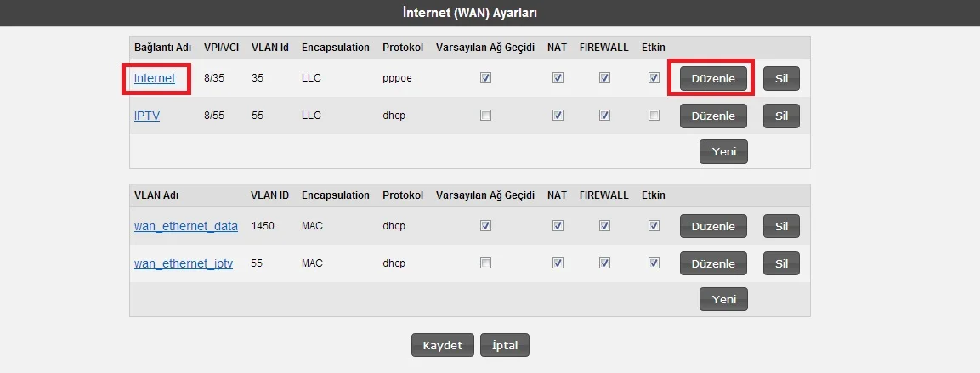Toggle IPTV default gateway checkbox

(x=485, y=116)
